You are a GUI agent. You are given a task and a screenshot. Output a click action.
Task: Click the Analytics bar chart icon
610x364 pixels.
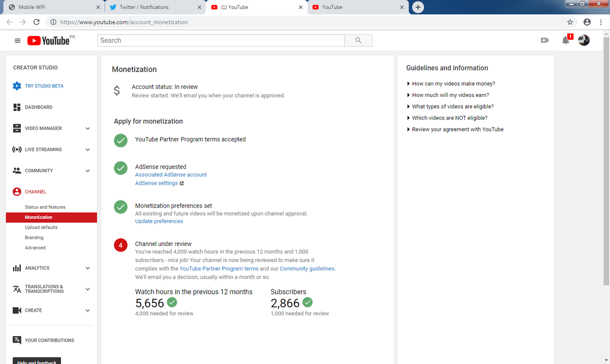click(x=16, y=268)
